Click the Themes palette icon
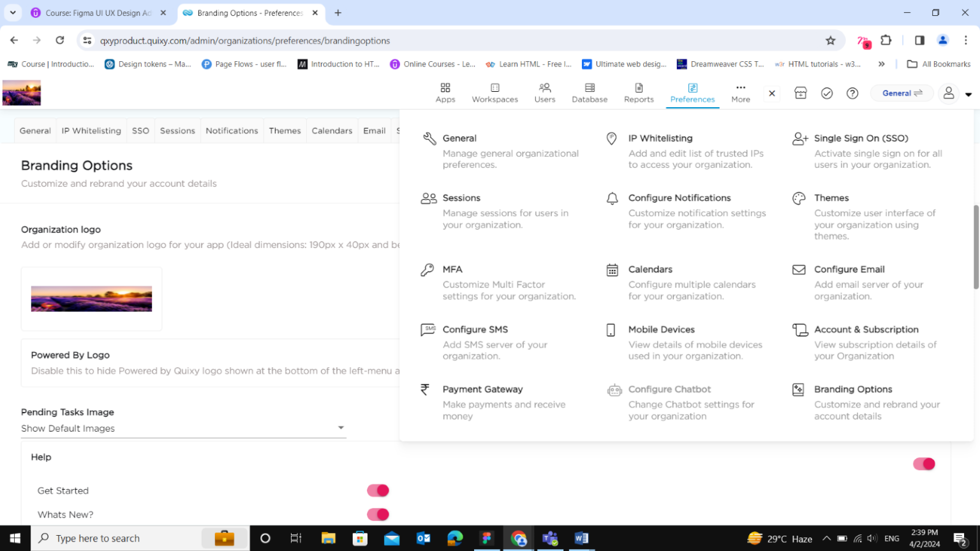Image resolution: width=980 pixels, height=551 pixels. point(799,198)
